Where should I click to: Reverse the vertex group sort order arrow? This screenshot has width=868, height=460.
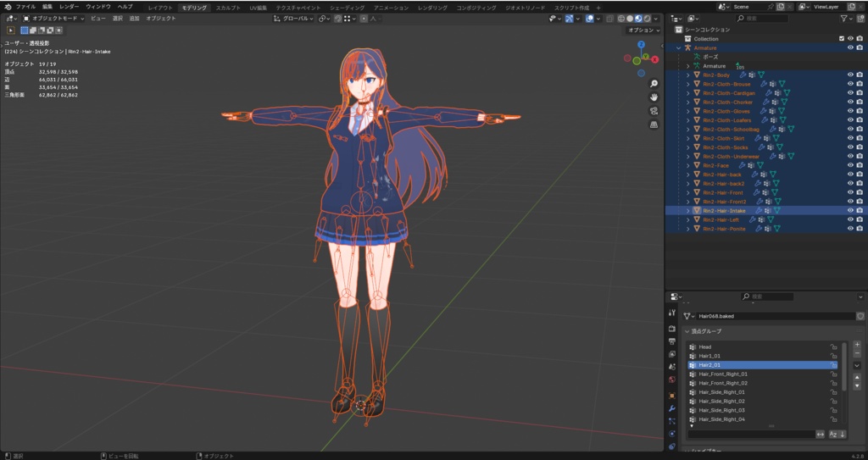coord(843,435)
